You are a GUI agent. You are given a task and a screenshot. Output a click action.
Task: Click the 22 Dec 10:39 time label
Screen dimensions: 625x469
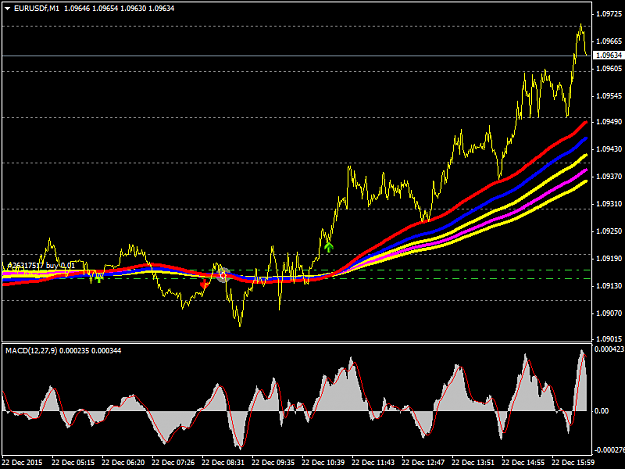[x=323, y=463]
